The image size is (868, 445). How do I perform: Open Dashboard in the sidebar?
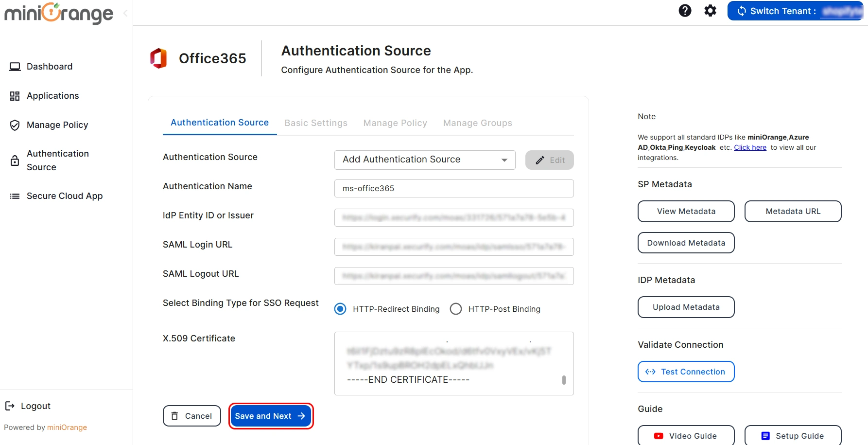[x=50, y=67]
